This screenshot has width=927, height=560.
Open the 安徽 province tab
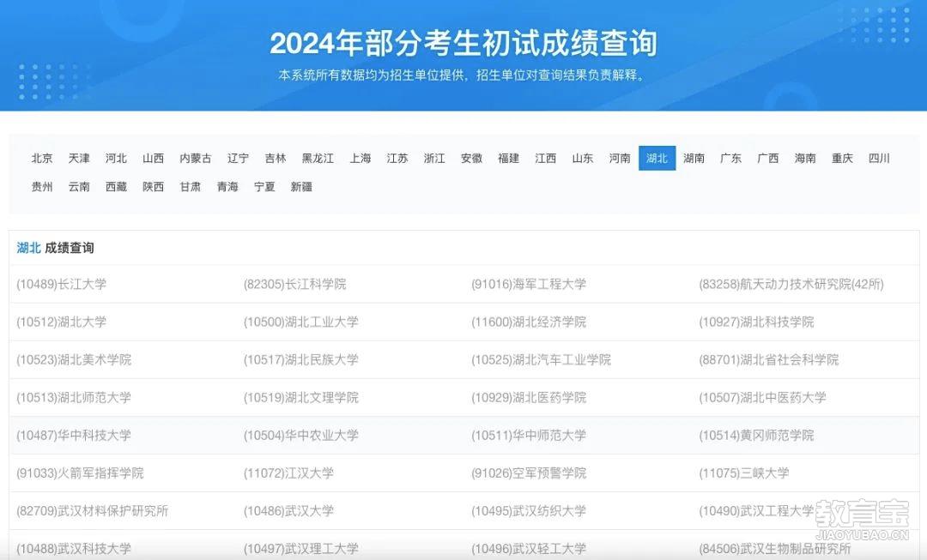coord(472,159)
